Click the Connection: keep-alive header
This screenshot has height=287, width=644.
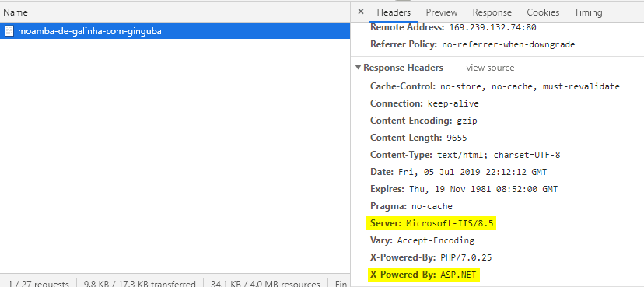(424, 103)
